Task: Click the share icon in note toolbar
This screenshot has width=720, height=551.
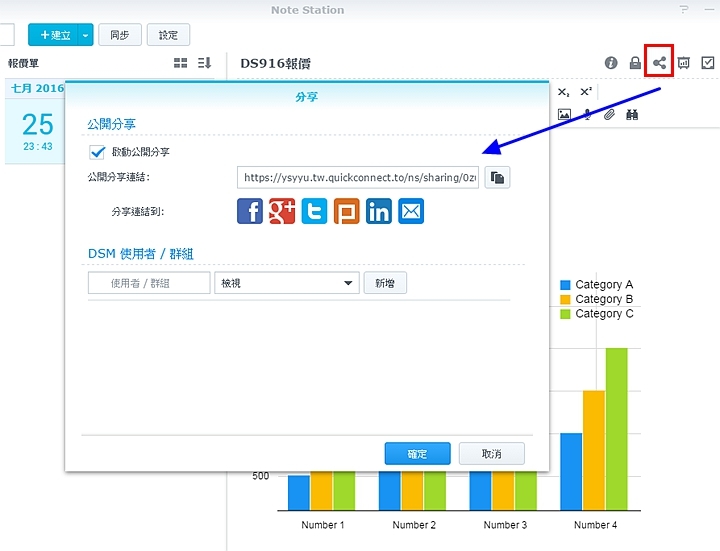Action: (x=659, y=63)
